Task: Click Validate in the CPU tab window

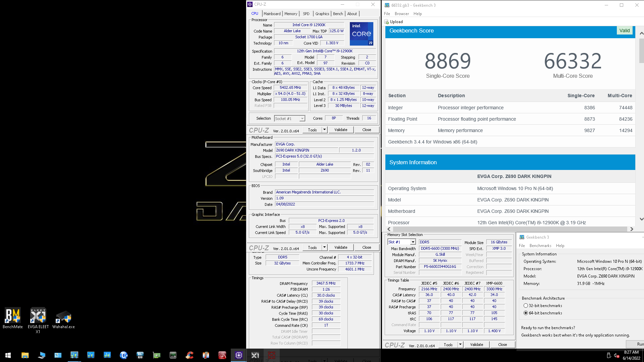Action: click(341, 130)
